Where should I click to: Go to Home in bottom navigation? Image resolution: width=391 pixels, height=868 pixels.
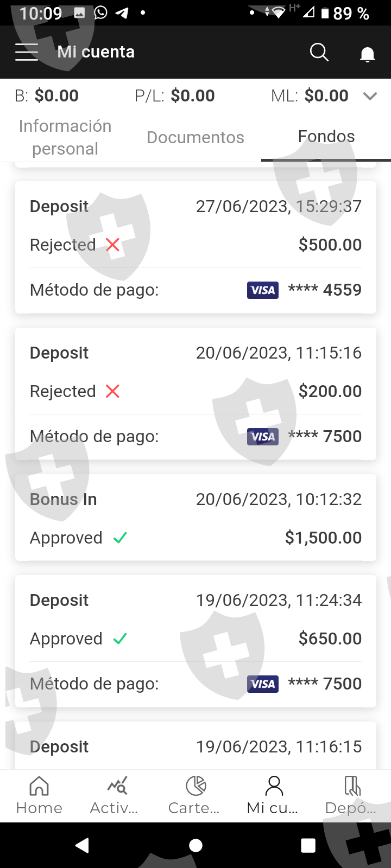(x=39, y=795)
